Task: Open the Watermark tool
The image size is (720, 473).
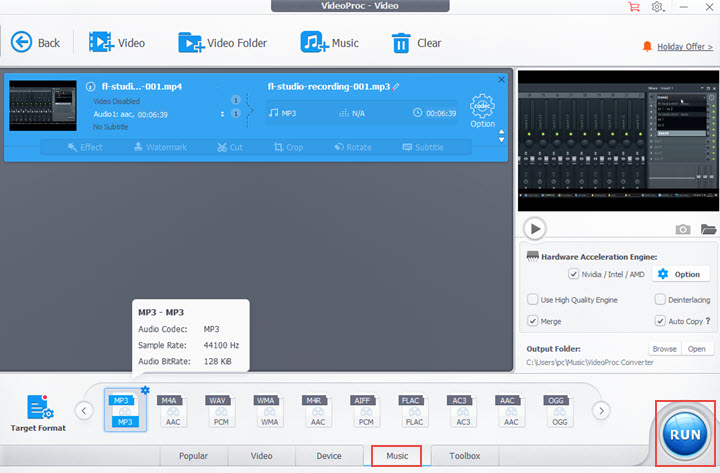Action: pos(160,147)
